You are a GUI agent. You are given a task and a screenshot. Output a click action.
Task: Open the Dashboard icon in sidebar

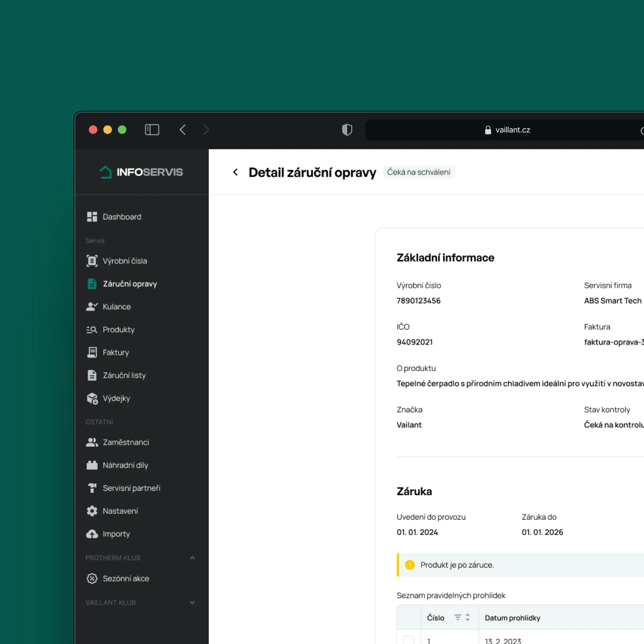click(92, 217)
